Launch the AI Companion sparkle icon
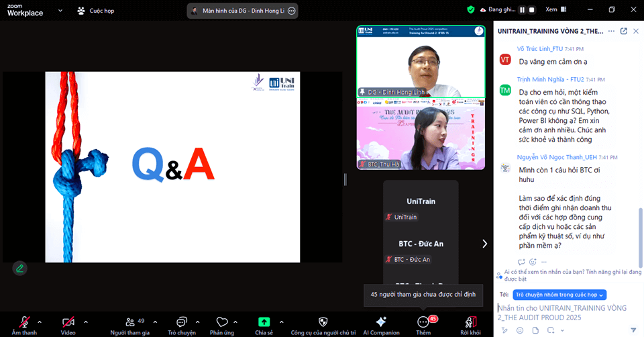 coord(381,322)
